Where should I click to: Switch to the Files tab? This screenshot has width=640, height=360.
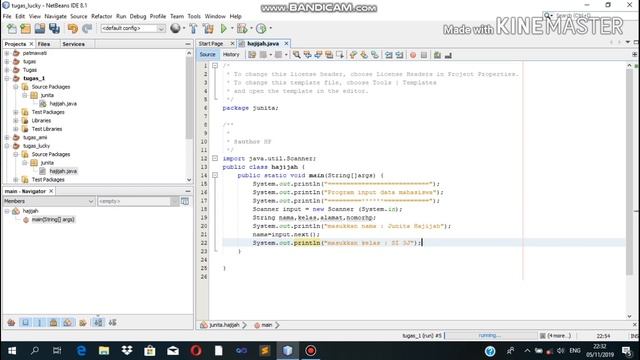click(x=44, y=44)
